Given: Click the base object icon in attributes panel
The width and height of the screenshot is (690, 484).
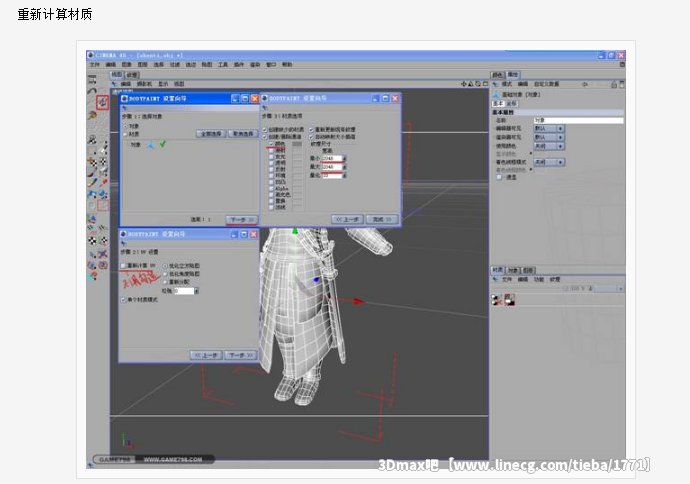Looking at the screenshot, I should tap(496, 95).
